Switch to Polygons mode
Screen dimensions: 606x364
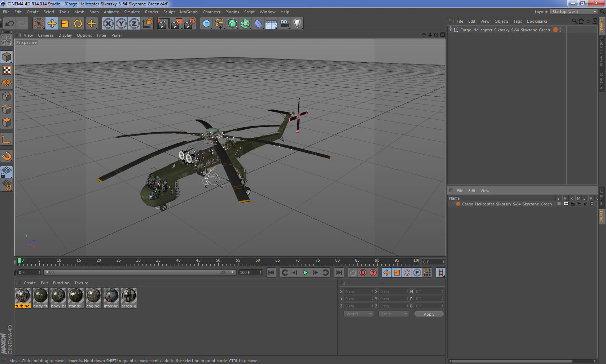tap(7, 123)
